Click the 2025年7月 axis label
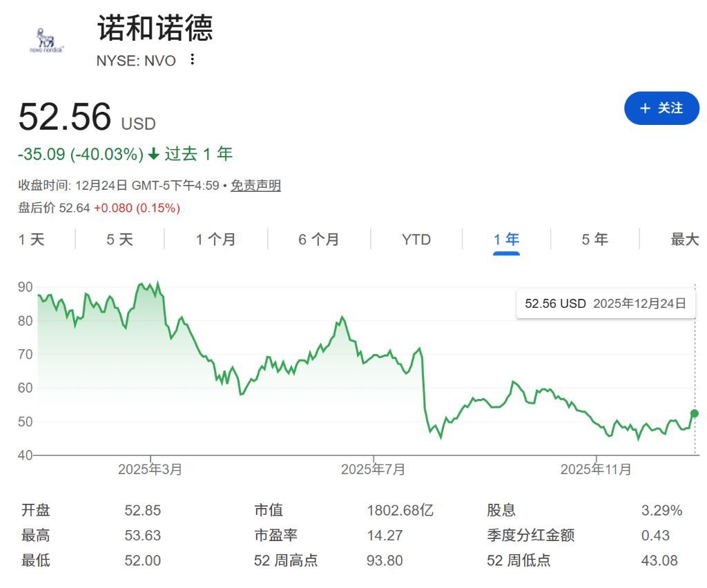Image resolution: width=707 pixels, height=588 pixels. 373,470
